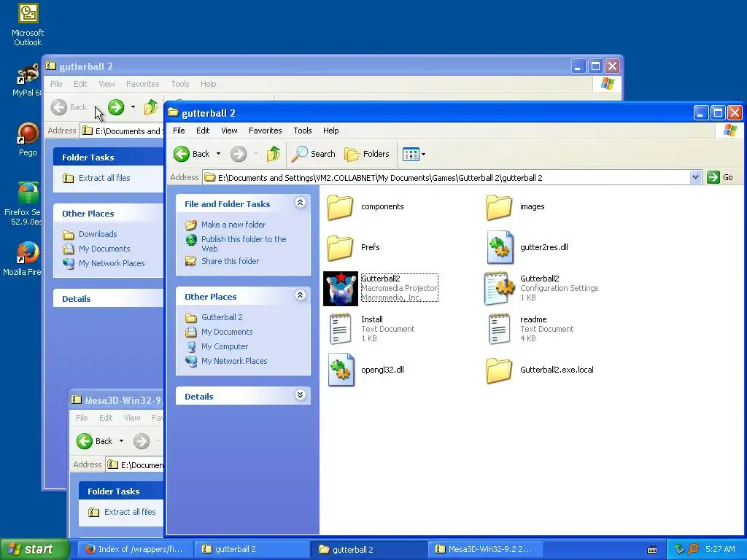747x560 pixels.
Task: Select the Prefs folder icon
Action: 340,248
